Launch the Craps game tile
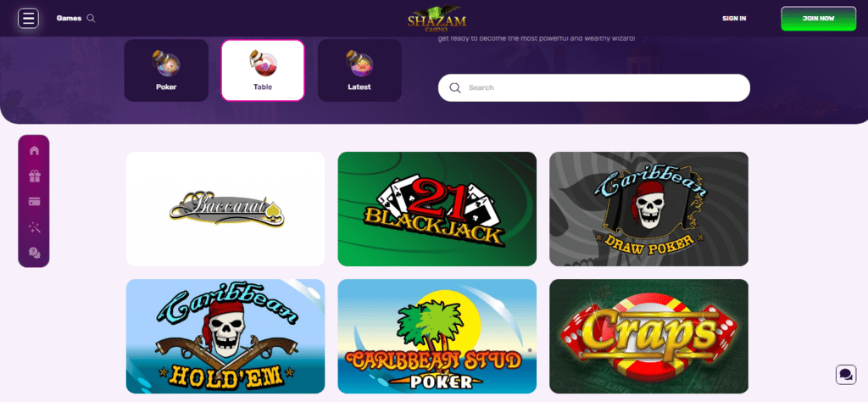Screen dimensions: 868x402 (x=648, y=336)
